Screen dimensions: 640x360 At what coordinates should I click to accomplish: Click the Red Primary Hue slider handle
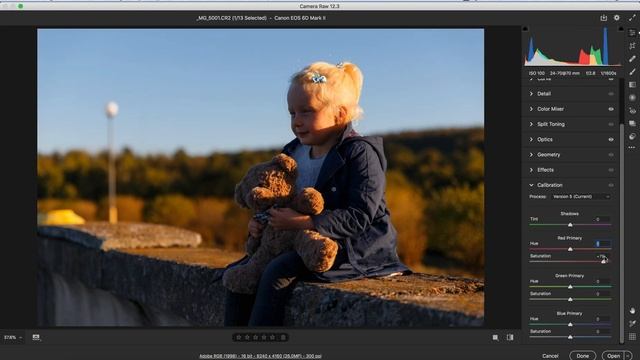coord(570,249)
